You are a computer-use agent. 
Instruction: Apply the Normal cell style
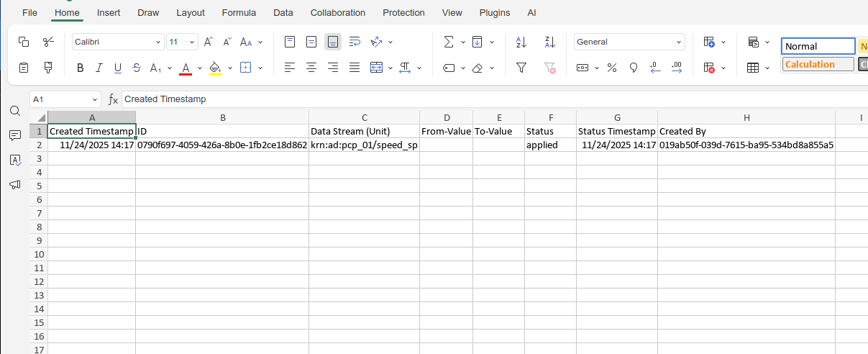click(817, 46)
